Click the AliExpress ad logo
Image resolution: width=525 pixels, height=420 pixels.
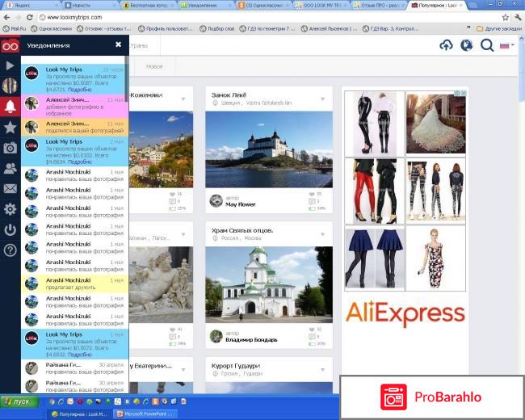[x=405, y=313]
